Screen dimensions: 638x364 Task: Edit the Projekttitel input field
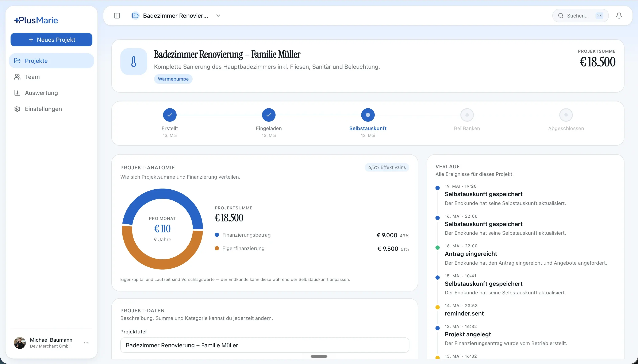(x=265, y=345)
